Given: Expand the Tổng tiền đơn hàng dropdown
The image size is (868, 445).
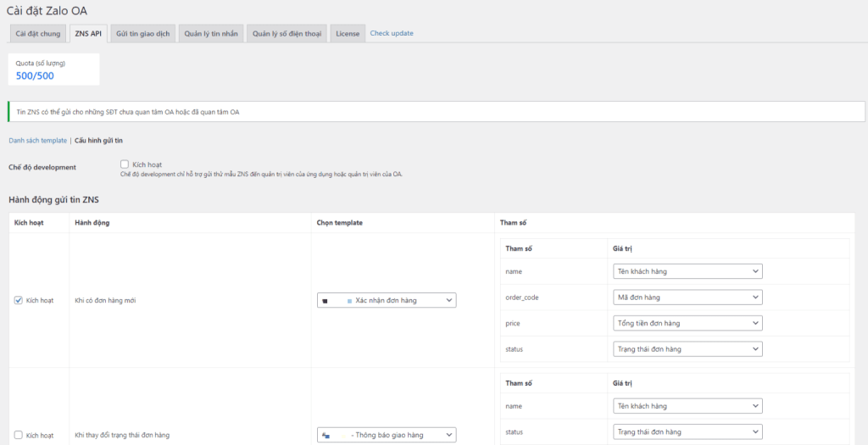Looking at the screenshot, I should [687, 323].
